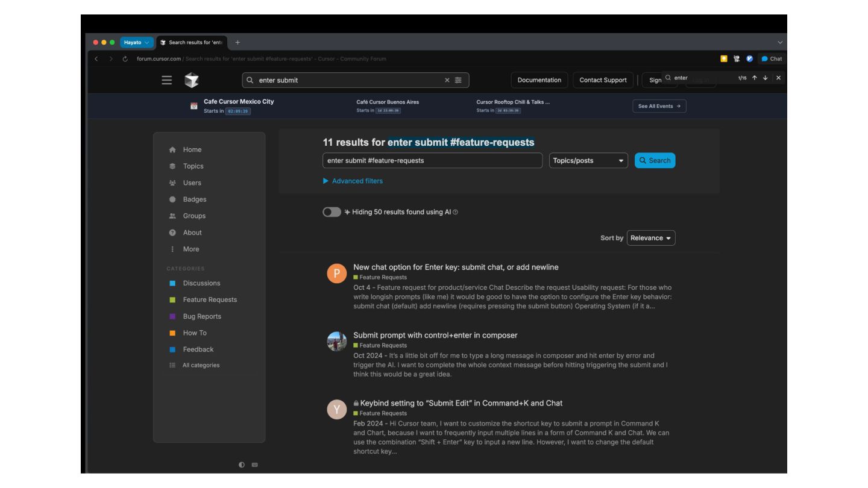The image size is (868, 488).
Task: Click the calendar icon beside Cafe Cursor Mexico City
Action: coord(194,106)
